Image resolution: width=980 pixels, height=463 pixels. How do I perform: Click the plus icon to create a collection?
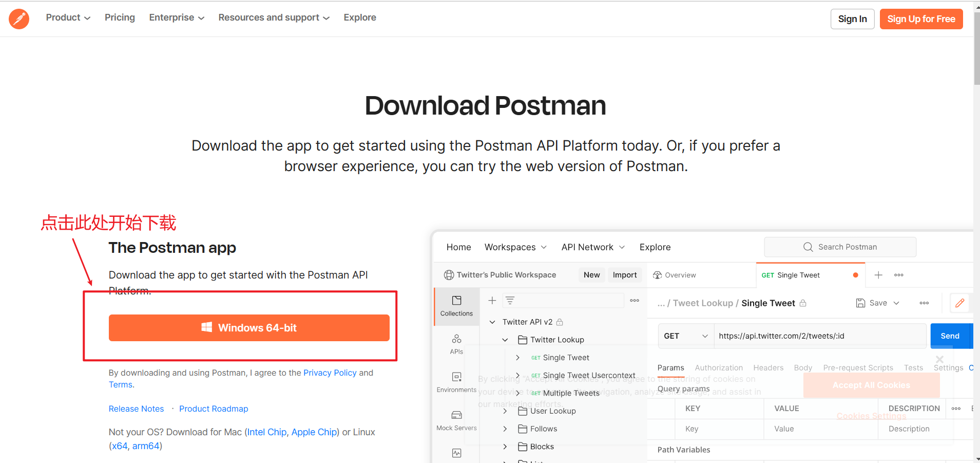point(492,300)
